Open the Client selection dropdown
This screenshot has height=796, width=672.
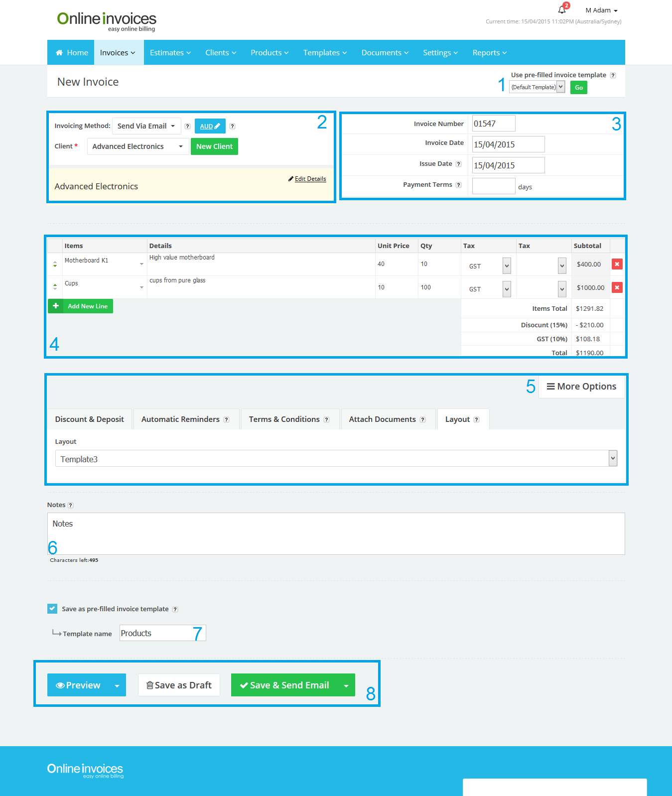pyautogui.click(x=137, y=146)
